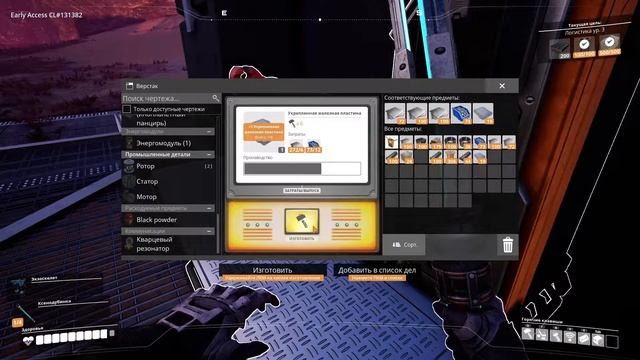Click the Добавить в список дел button

[377, 270]
